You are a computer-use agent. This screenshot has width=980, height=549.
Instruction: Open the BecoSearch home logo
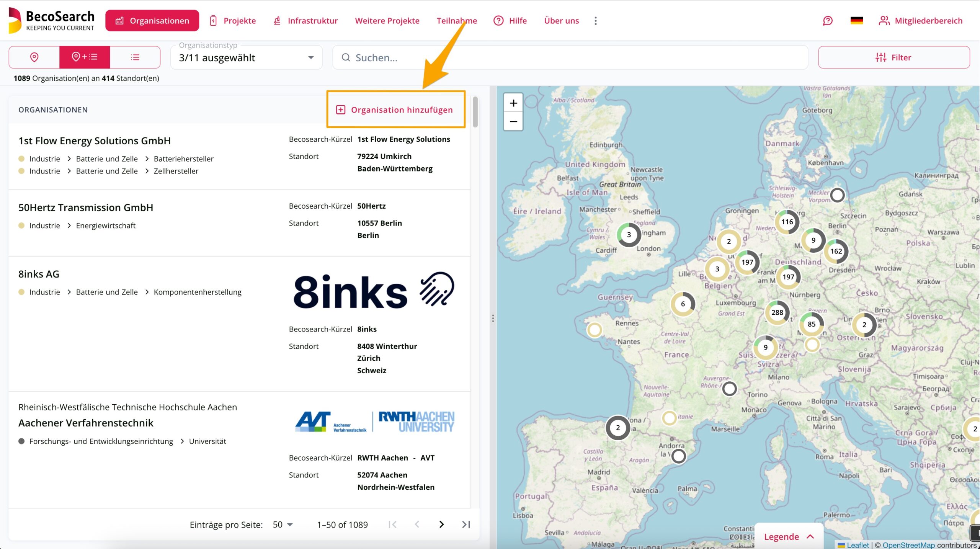click(51, 20)
